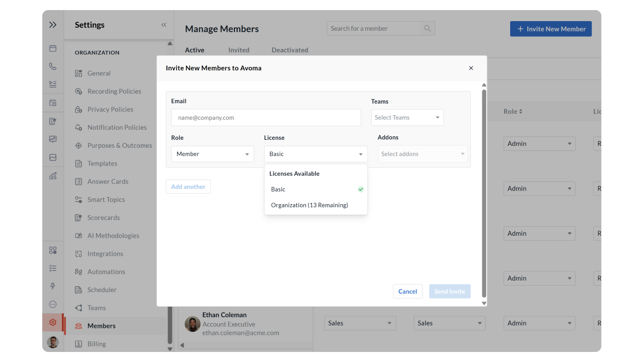Click the Send Invite button

pos(450,291)
